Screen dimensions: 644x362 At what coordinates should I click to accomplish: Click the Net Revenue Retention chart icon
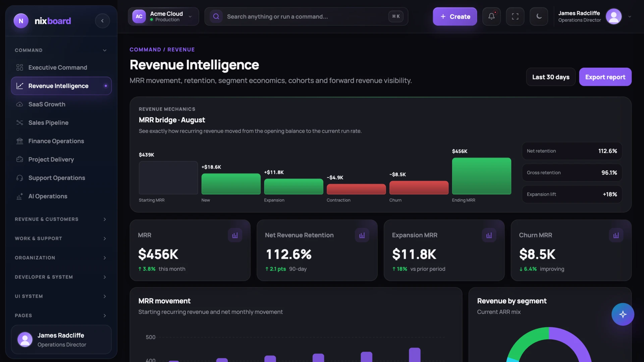tap(362, 235)
